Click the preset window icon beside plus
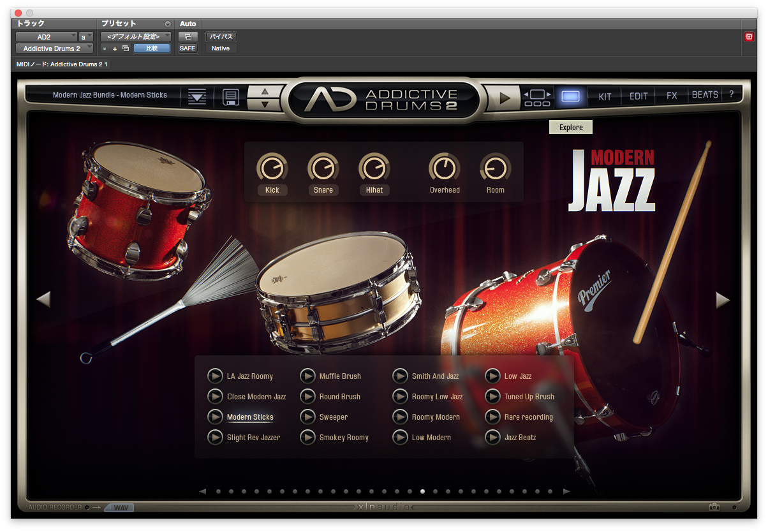Screen dimensions: 768x532 (126, 48)
